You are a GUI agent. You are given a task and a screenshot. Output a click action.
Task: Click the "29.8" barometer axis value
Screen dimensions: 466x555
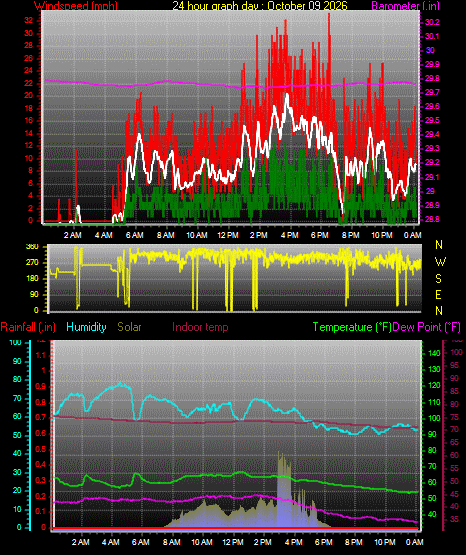[432, 79]
